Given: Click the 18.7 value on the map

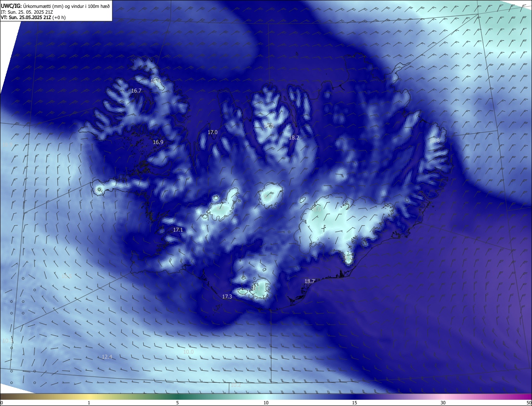Looking at the screenshot, I should pyautogui.click(x=310, y=281).
